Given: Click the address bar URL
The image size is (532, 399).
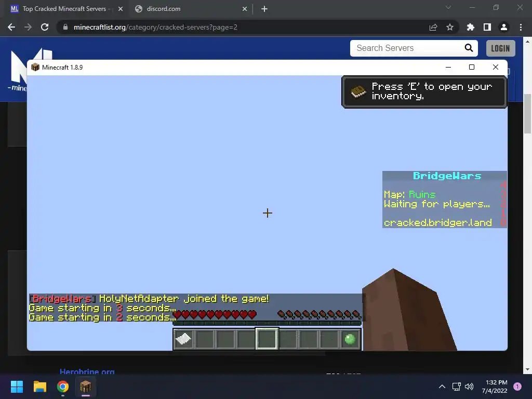Looking at the screenshot, I should coord(155,27).
